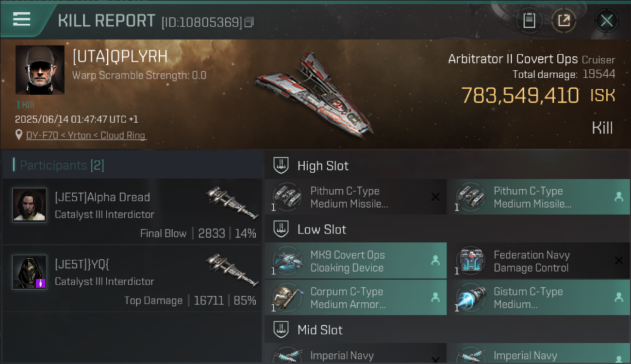
Task: Click the Catalyst III ship icon for Alpha Dread
Action: [x=232, y=202]
